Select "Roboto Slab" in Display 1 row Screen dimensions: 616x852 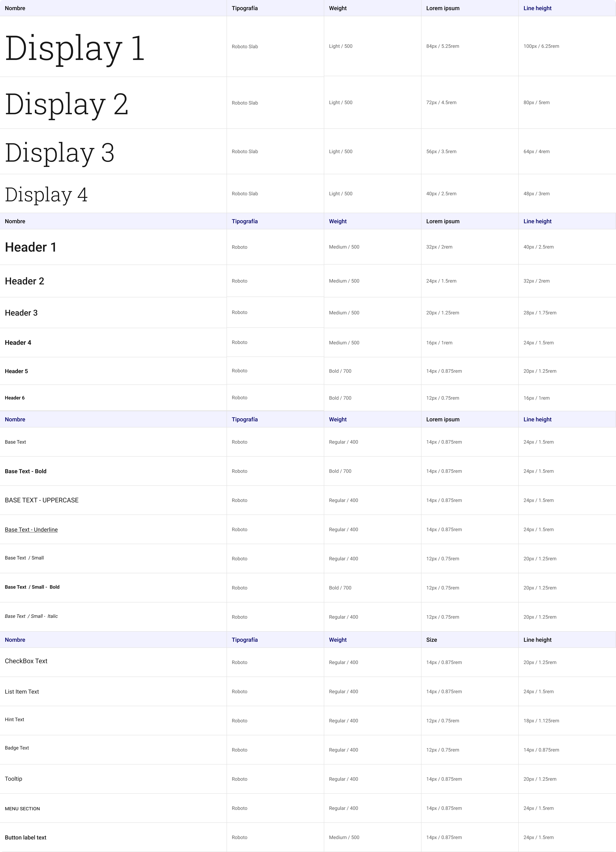[x=245, y=47]
